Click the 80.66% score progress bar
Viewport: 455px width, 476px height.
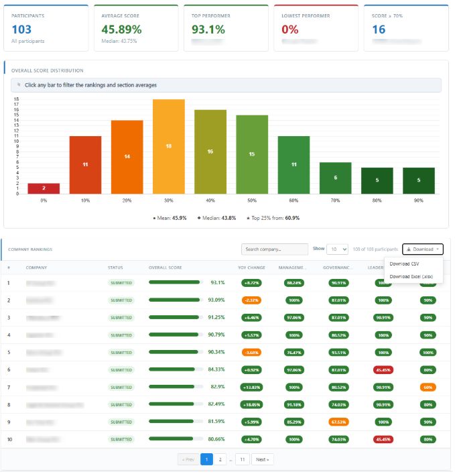click(176, 438)
